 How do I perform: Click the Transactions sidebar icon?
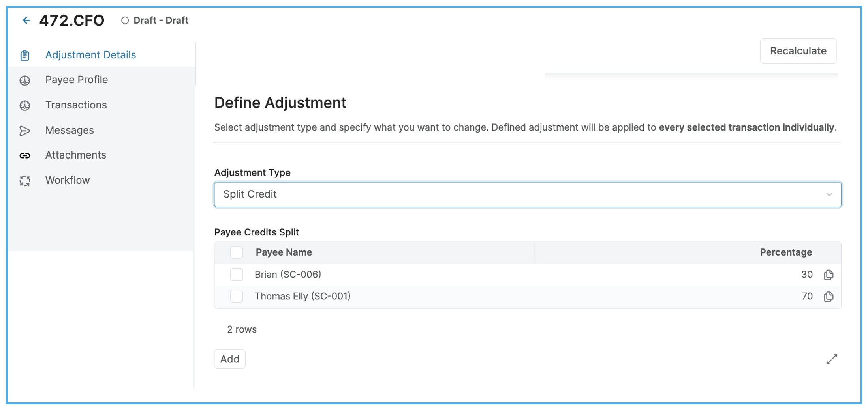[x=25, y=106]
